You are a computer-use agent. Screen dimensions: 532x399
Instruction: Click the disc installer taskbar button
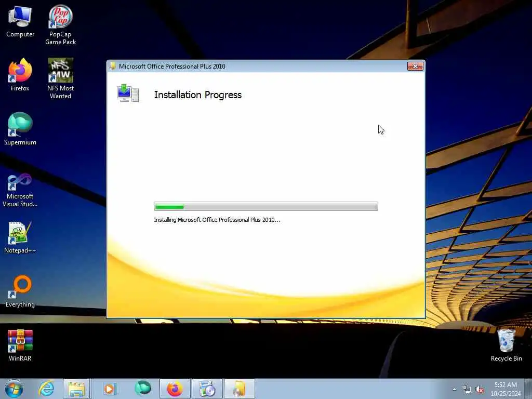tap(207, 389)
